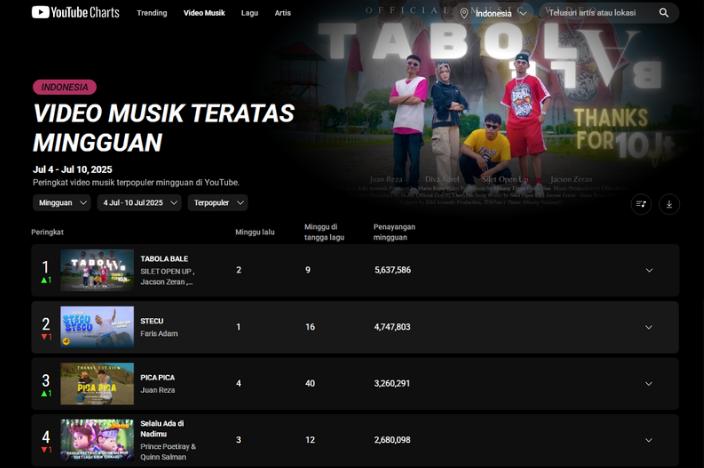Click the view count 4,747,803
Screen dimensions: 704x468
click(392, 327)
